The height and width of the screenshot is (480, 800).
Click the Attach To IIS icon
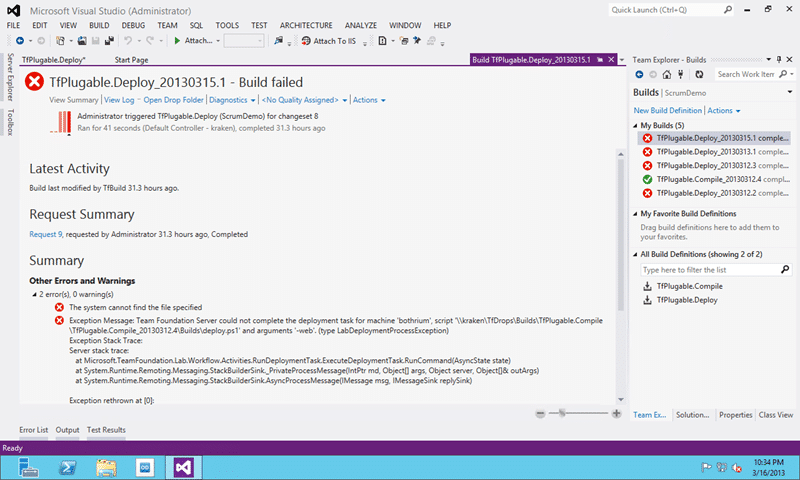click(306, 41)
